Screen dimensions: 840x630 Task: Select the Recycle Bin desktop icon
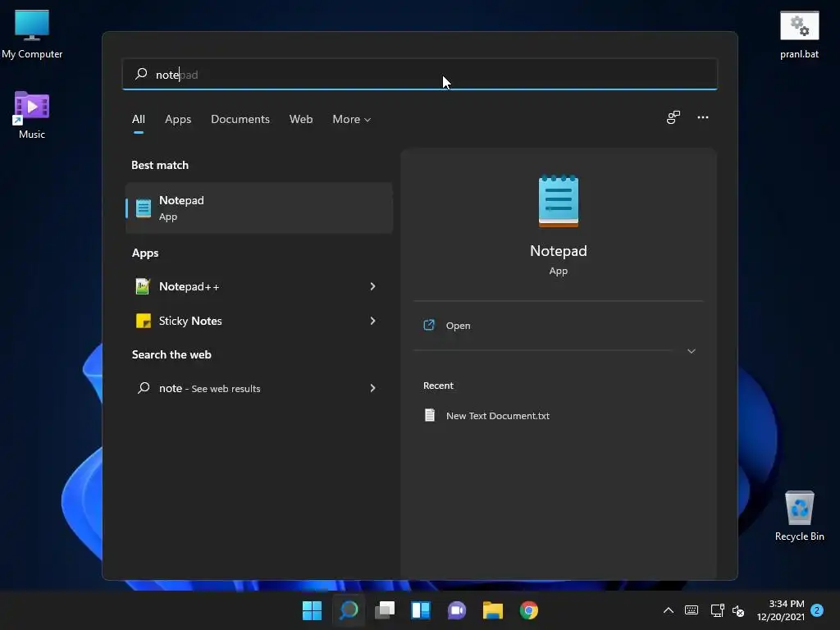[x=799, y=516]
